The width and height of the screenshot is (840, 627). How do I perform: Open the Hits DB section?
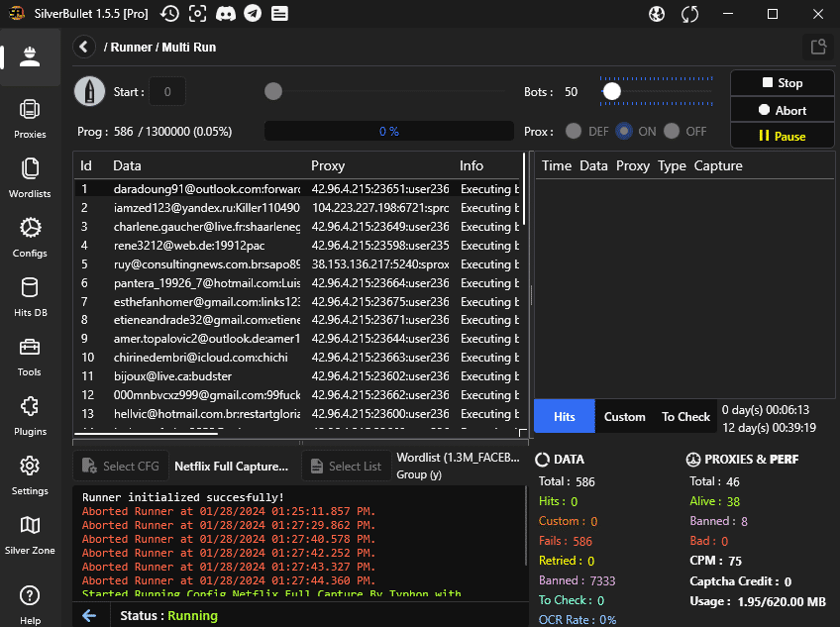[30, 295]
